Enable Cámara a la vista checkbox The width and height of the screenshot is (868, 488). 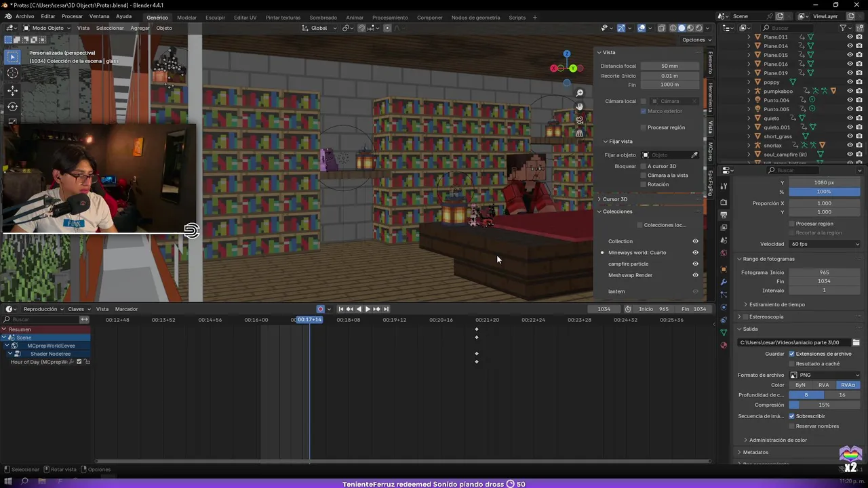[644, 176]
